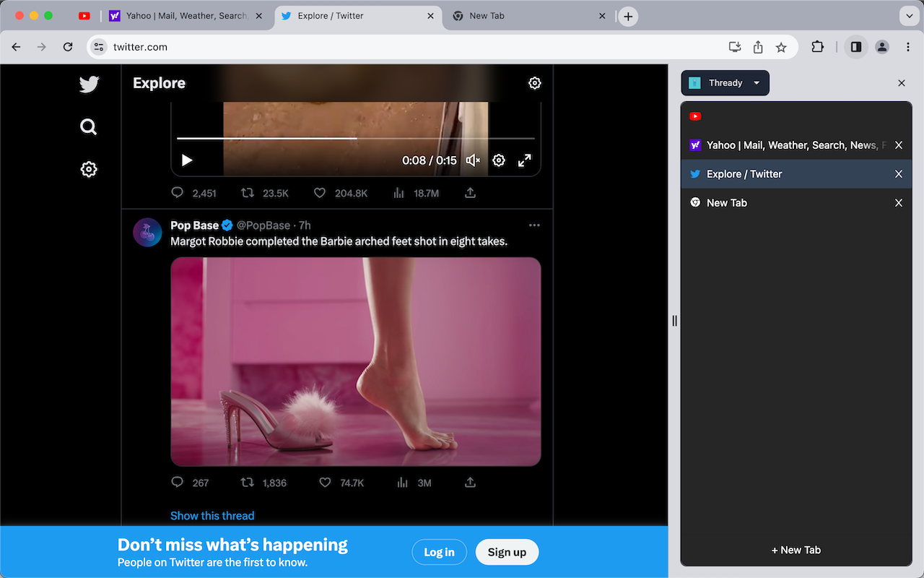Click the Twitter bird logo
924x578 pixels.
[x=89, y=84]
